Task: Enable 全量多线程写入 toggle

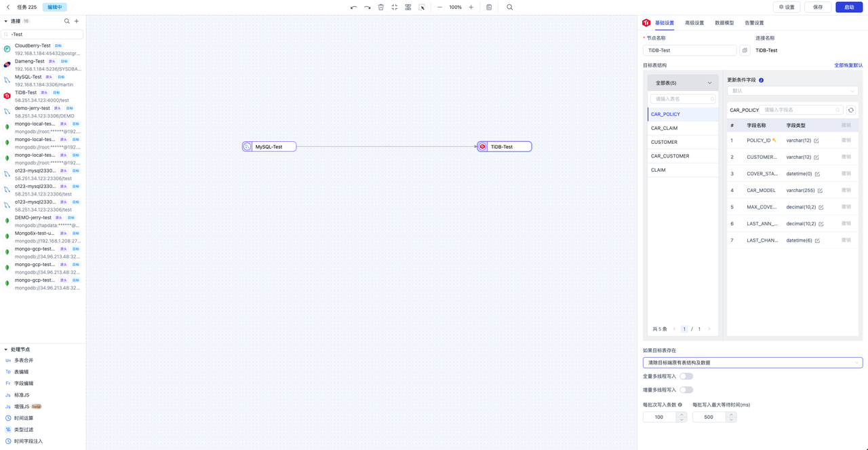Action: tap(686, 376)
